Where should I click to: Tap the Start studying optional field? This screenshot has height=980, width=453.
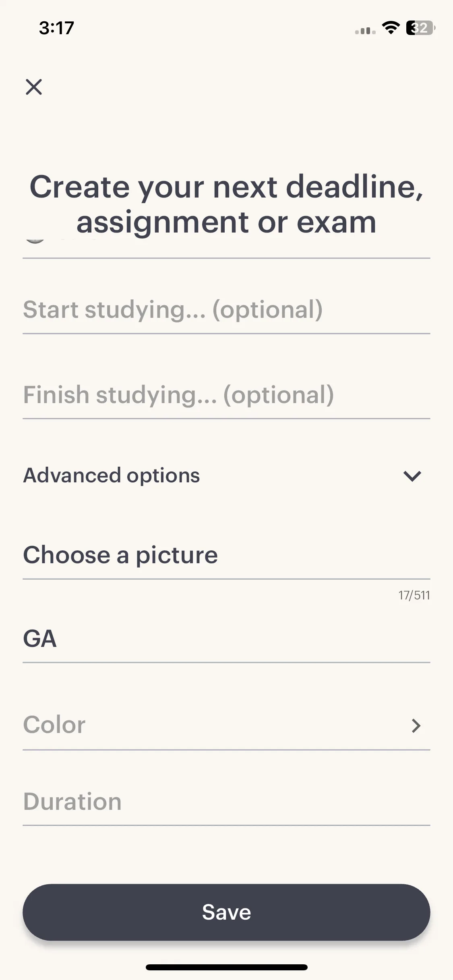click(x=226, y=310)
